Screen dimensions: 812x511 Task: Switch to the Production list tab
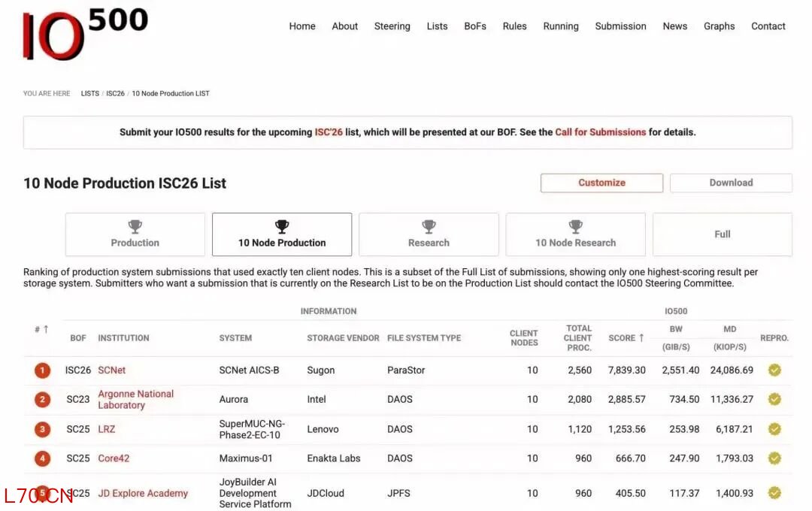135,234
